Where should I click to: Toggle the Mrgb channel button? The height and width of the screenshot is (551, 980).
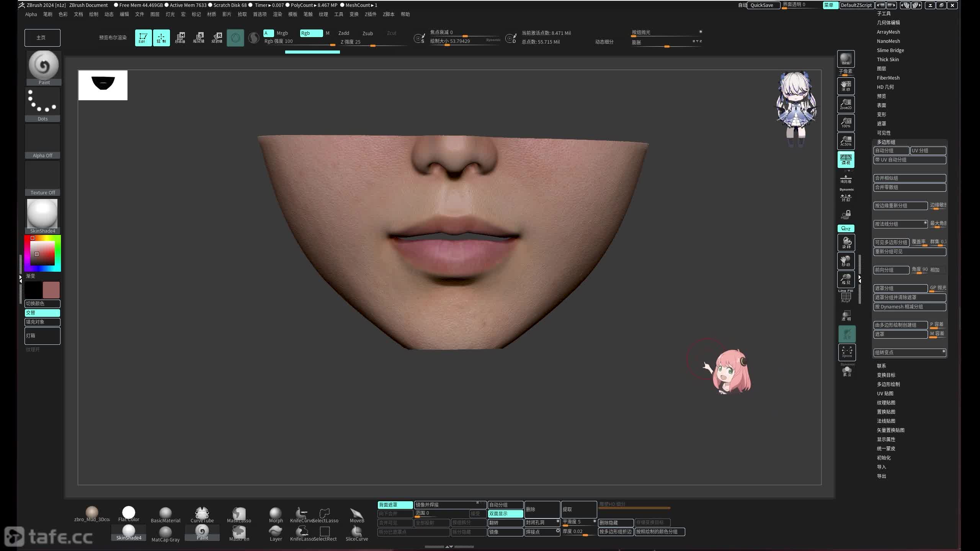coord(282,33)
